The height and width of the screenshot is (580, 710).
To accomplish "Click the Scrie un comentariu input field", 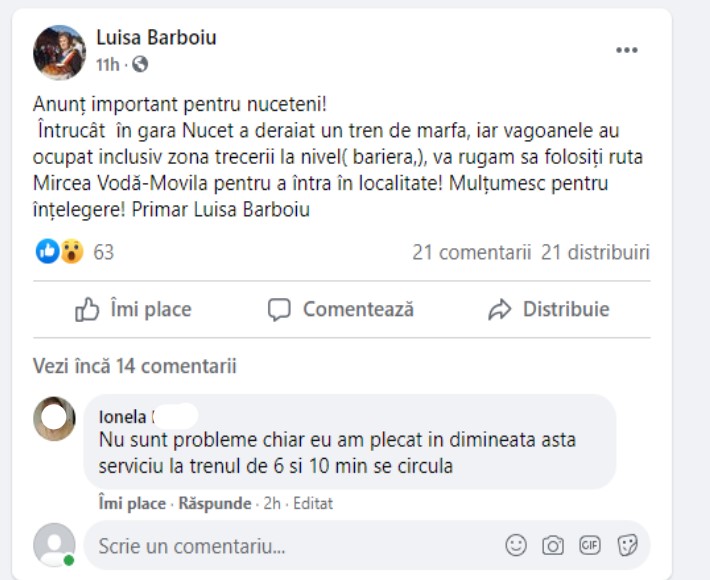I will 290,546.
